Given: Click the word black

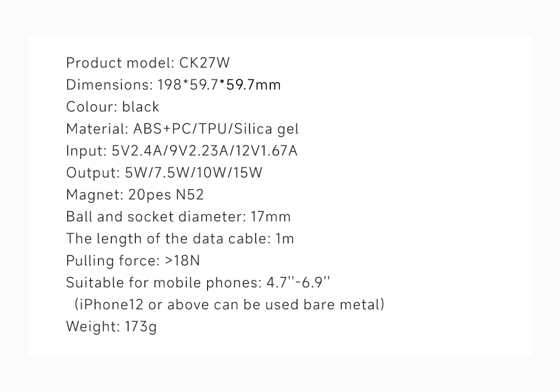Looking at the screenshot, I should [141, 107].
